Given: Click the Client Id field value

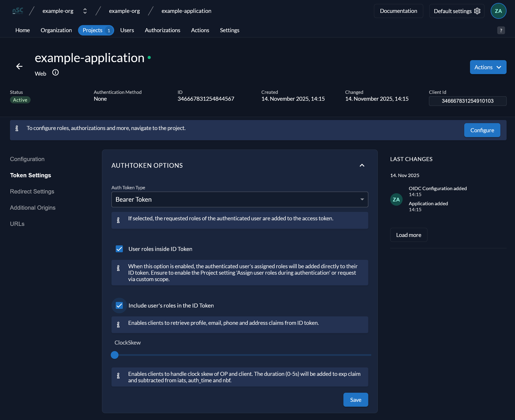Looking at the screenshot, I should pos(467,101).
